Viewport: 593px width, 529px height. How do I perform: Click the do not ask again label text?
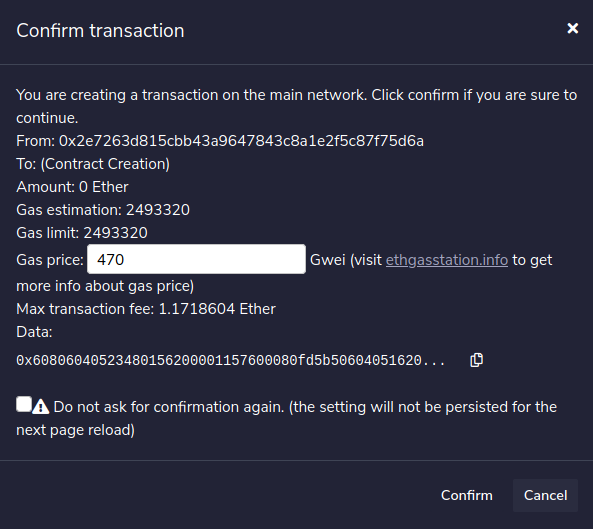point(286,418)
